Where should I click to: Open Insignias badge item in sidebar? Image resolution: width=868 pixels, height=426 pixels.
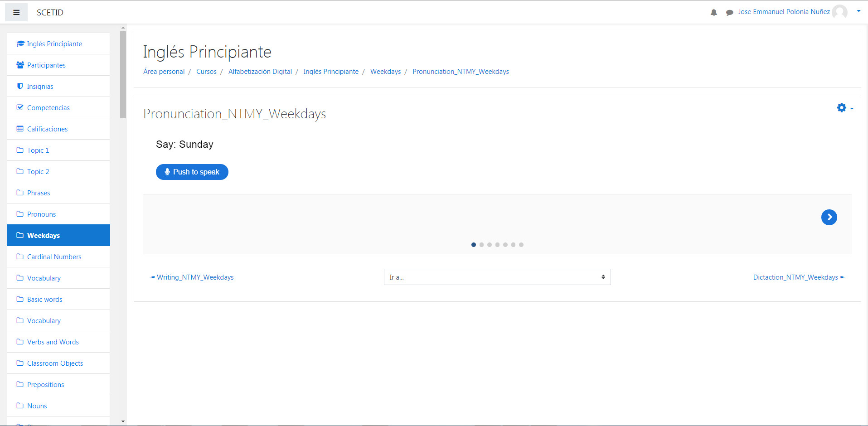pos(40,87)
